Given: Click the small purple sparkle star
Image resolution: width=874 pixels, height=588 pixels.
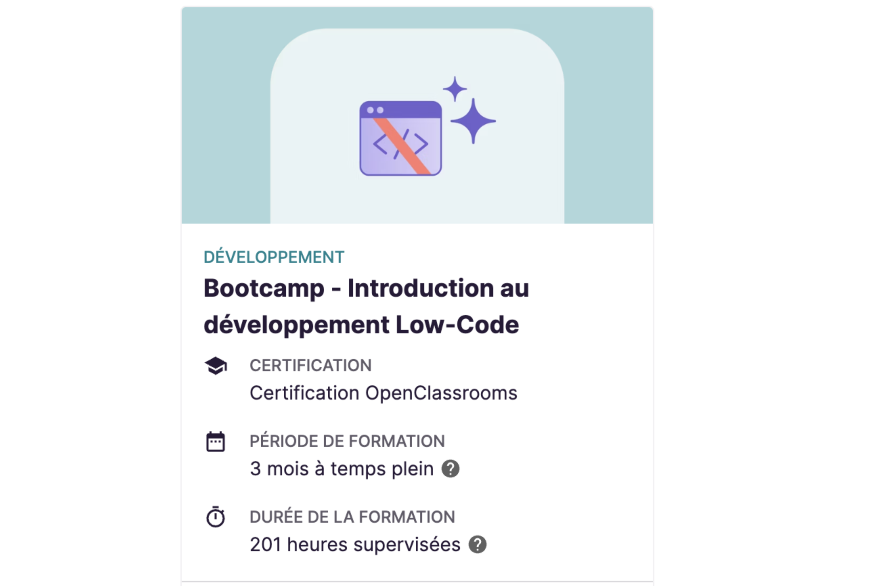Looking at the screenshot, I should tap(455, 89).
